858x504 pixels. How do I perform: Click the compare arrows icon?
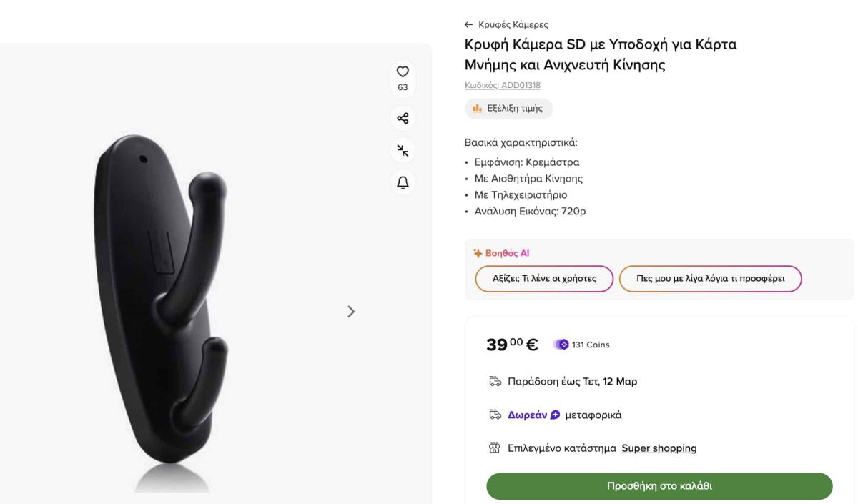(403, 151)
